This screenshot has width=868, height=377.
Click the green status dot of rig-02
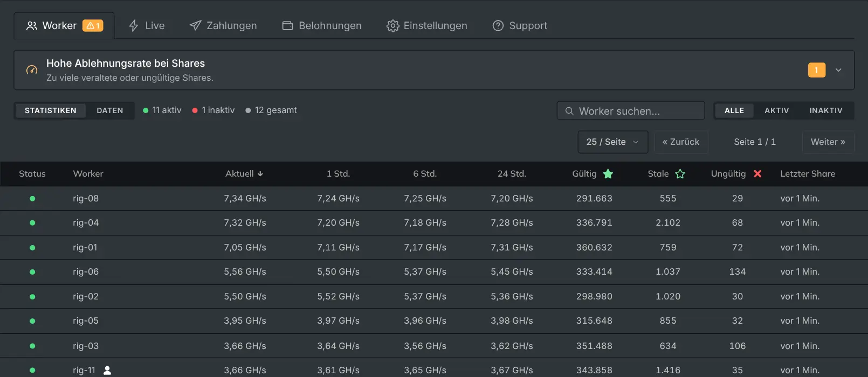pos(32,297)
